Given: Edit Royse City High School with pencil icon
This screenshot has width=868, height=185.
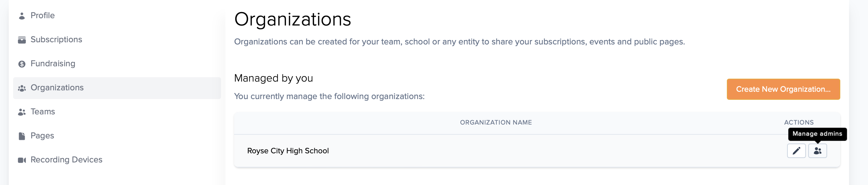Looking at the screenshot, I should (796, 151).
